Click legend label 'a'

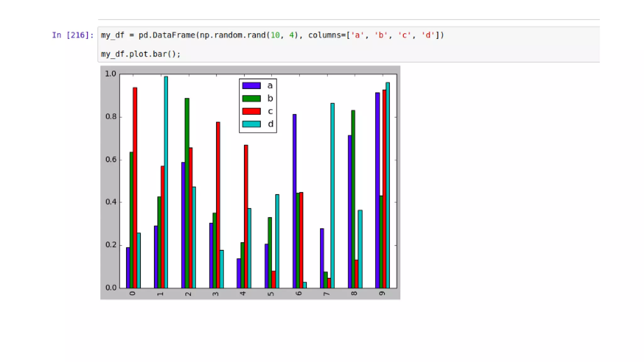(x=270, y=86)
